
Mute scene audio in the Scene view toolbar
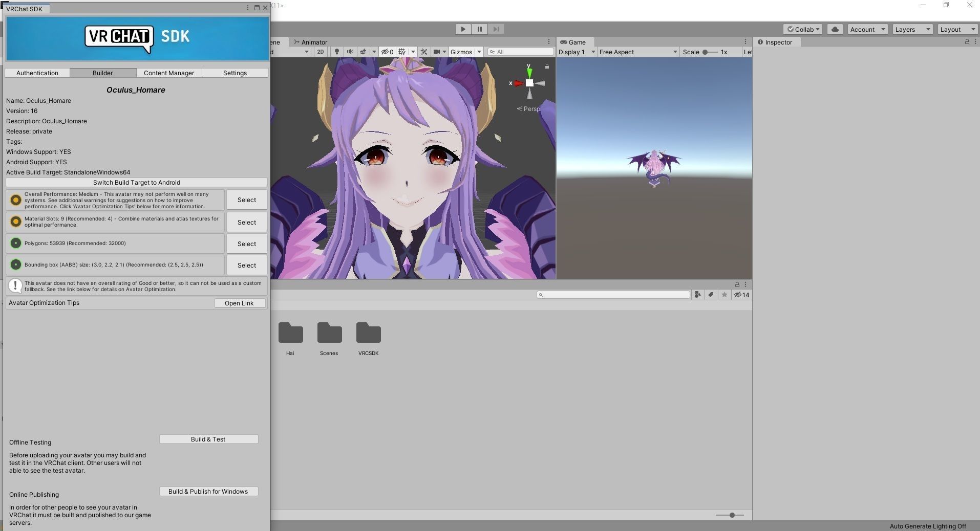[350, 52]
